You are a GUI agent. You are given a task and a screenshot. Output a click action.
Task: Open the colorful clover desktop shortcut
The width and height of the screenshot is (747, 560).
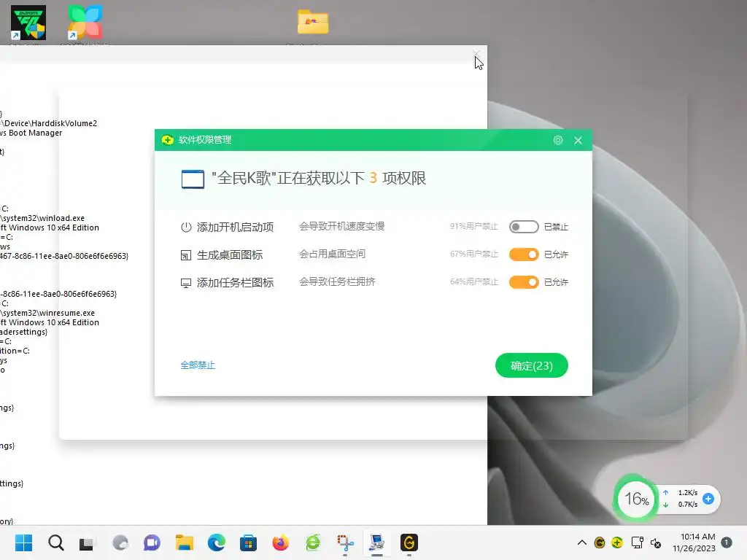85,23
